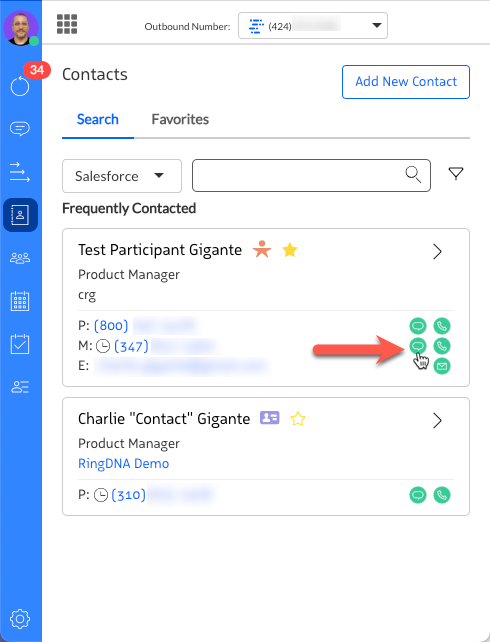Open Settings gear at the bottom
Viewport: 490px width, 642px height.
click(20, 619)
